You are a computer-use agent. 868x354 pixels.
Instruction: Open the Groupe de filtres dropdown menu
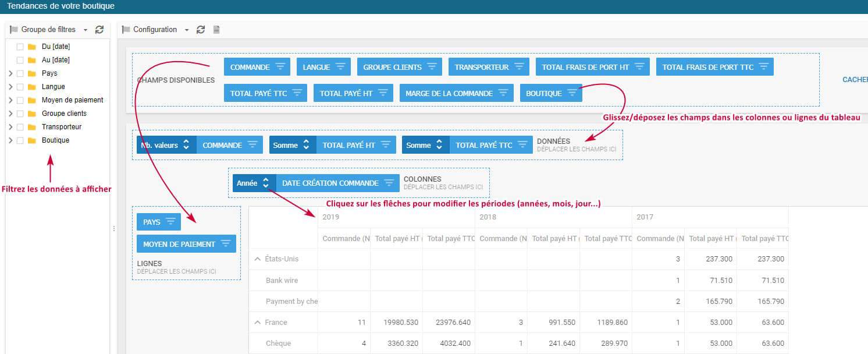(x=86, y=30)
